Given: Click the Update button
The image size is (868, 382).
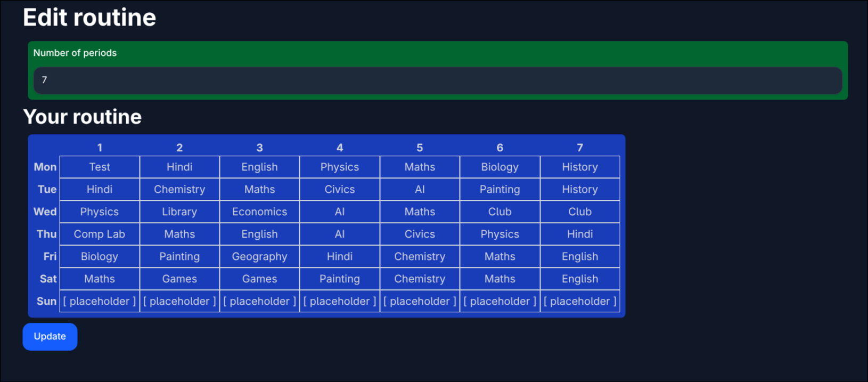Looking at the screenshot, I should [x=50, y=336].
